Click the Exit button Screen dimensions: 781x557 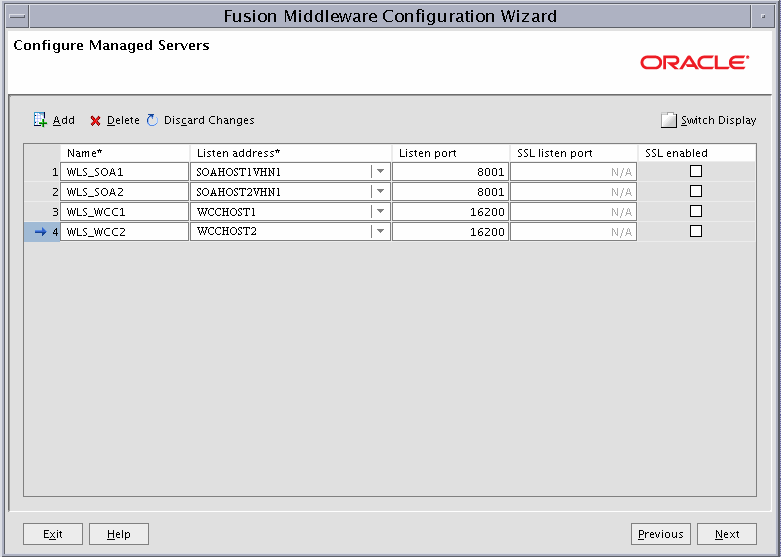point(53,534)
